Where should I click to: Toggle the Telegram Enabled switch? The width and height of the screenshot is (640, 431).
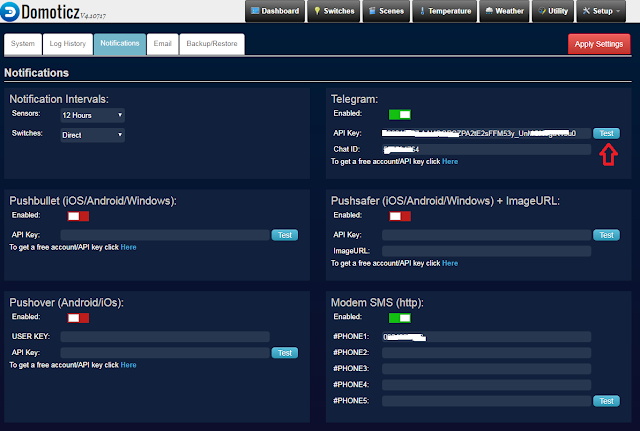point(400,115)
